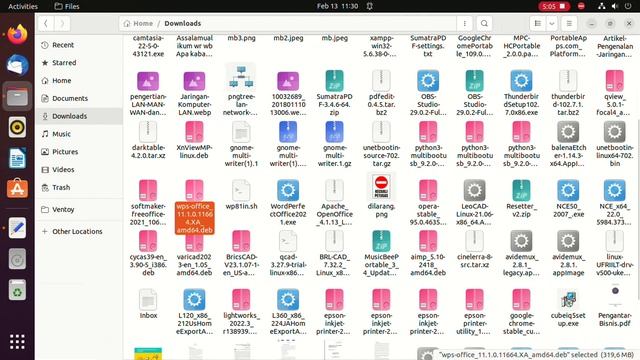Open Pictures in the sidebar
Image resolution: width=640 pixels, height=360 pixels.
[x=79, y=152]
